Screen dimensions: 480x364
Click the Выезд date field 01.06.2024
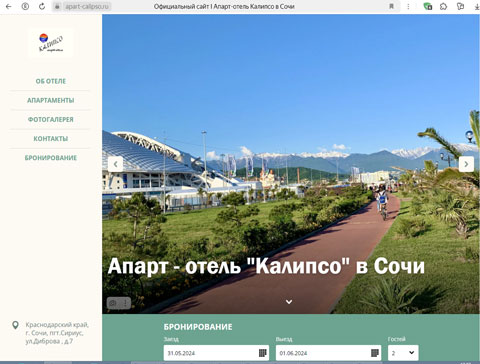(328, 353)
